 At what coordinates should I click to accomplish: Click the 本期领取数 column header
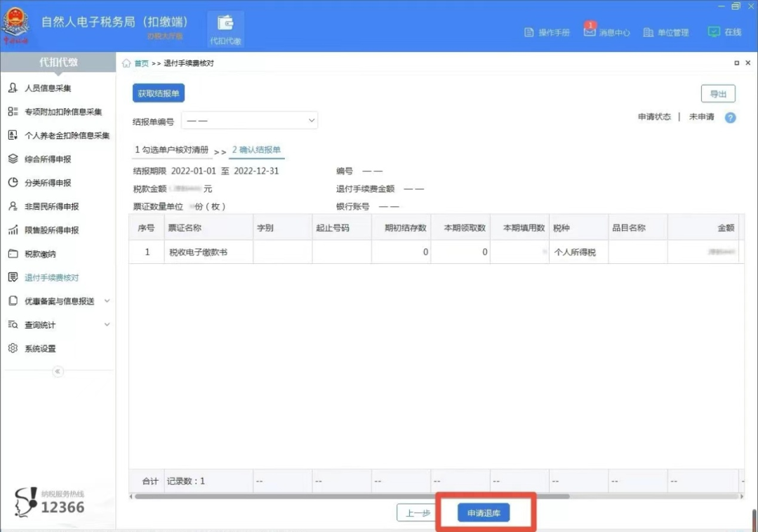tap(460, 227)
